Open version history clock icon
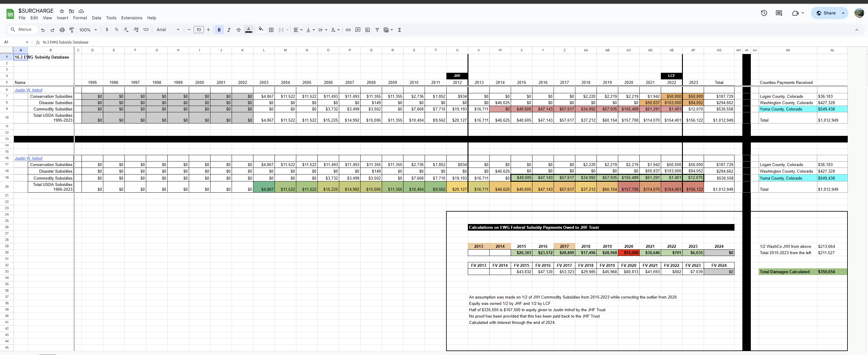 pos(764,13)
